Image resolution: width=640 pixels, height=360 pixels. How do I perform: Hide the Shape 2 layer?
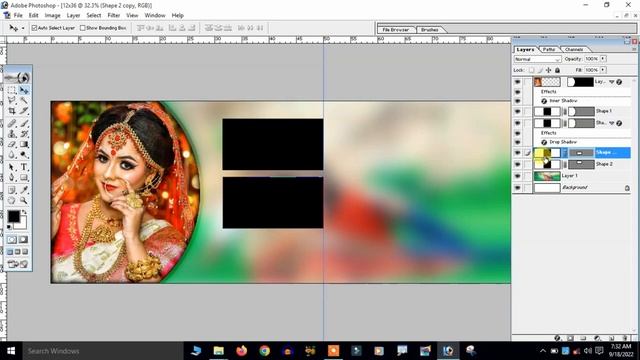(518, 164)
